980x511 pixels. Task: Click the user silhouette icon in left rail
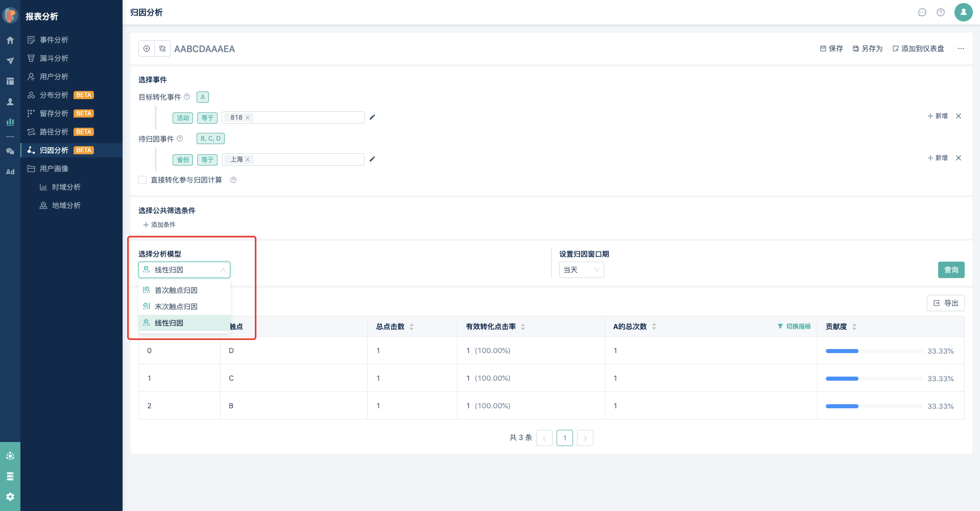[10, 102]
